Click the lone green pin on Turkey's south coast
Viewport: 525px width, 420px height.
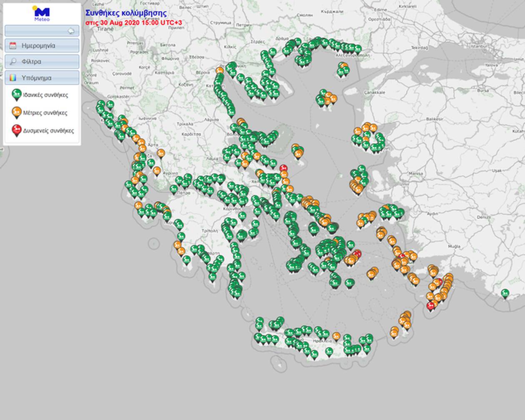(x=505, y=293)
